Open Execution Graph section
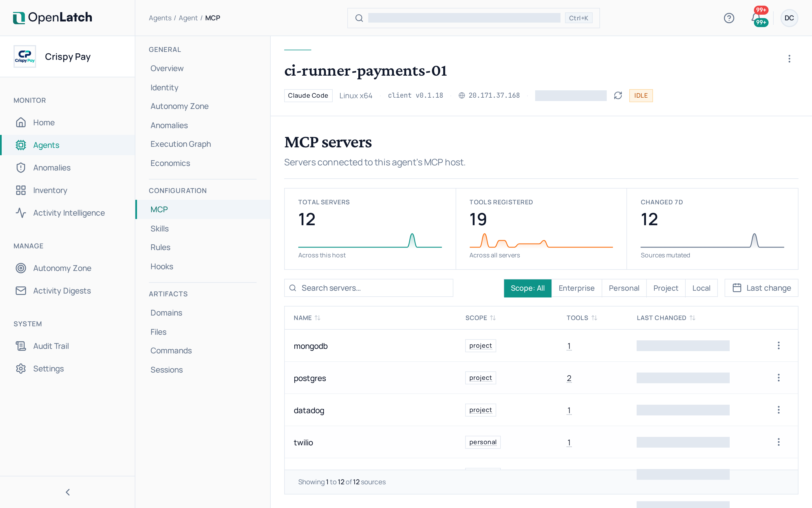The height and width of the screenshot is (508, 812). point(203,144)
